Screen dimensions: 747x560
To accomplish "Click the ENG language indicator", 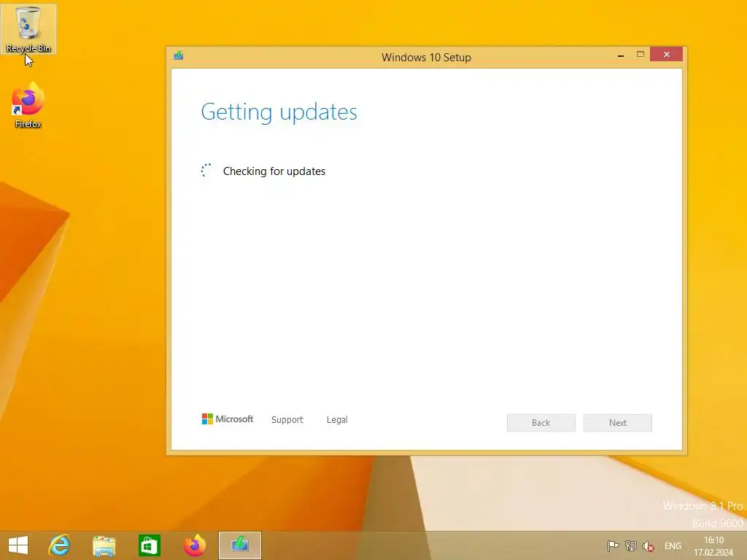I will [x=673, y=545].
